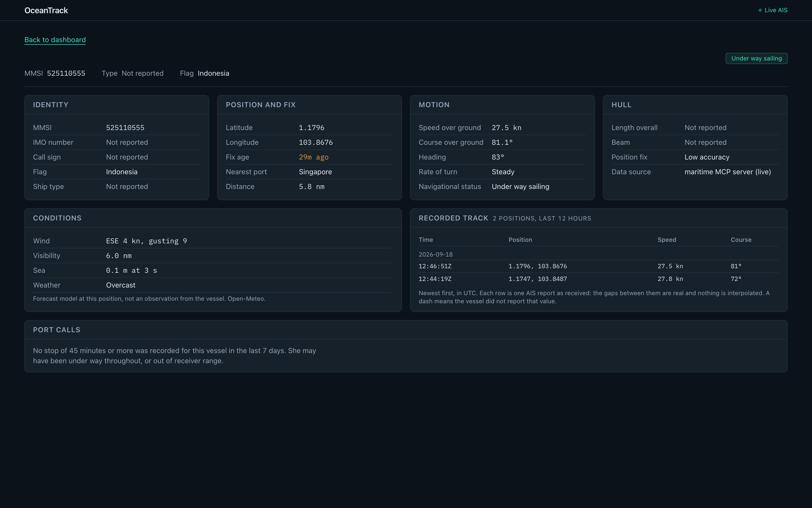The height and width of the screenshot is (508, 812).
Task: Click the track row 12:46:51Z
Action: 599,266
